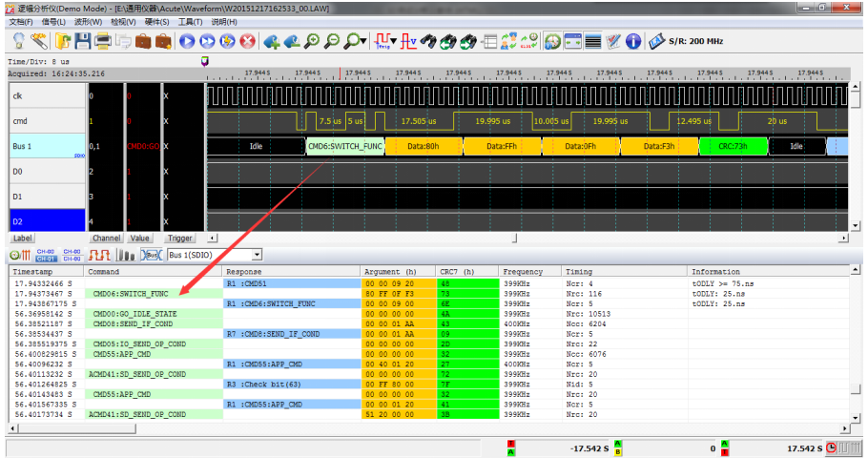
Task: Start repetitive run with double-arrow icon
Action: pyautogui.click(x=207, y=41)
